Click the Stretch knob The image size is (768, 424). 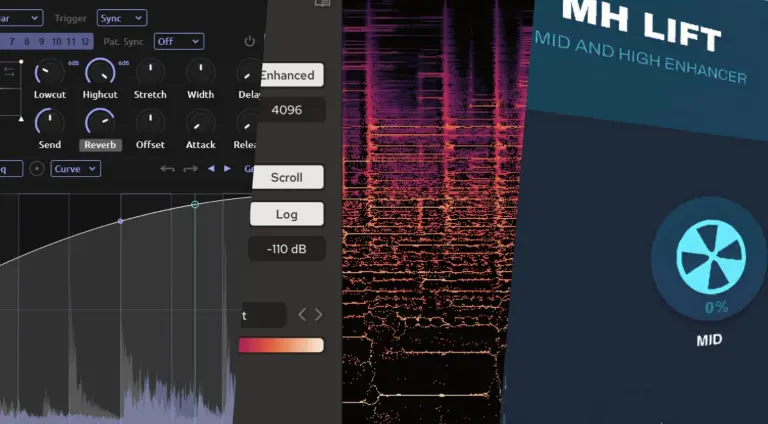click(150, 73)
